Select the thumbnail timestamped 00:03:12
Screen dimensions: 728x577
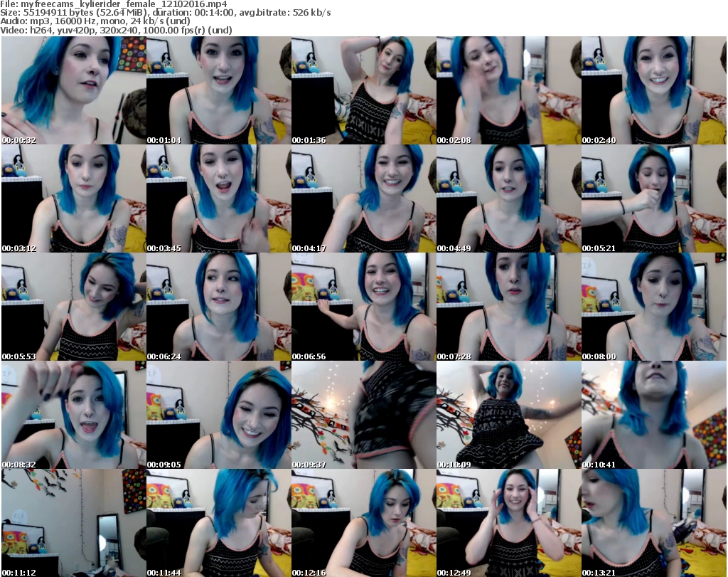(74, 198)
